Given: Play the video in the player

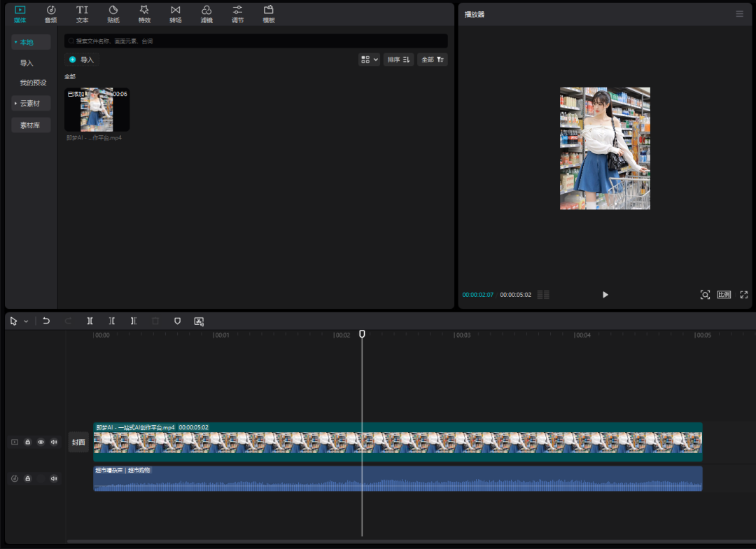Looking at the screenshot, I should click(605, 295).
